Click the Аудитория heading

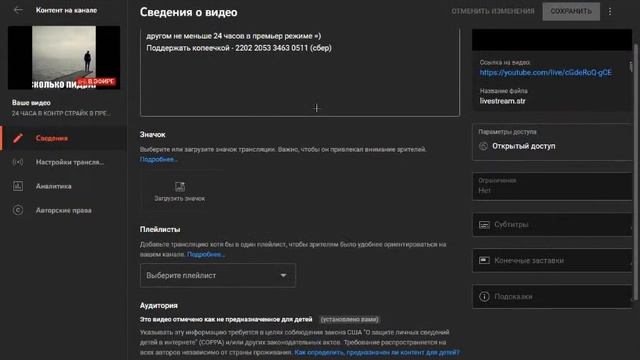point(159,305)
